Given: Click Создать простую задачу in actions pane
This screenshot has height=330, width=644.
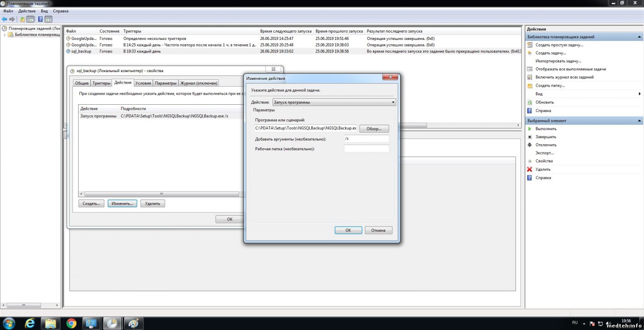Looking at the screenshot, I should pyautogui.click(x=559, y=45).
